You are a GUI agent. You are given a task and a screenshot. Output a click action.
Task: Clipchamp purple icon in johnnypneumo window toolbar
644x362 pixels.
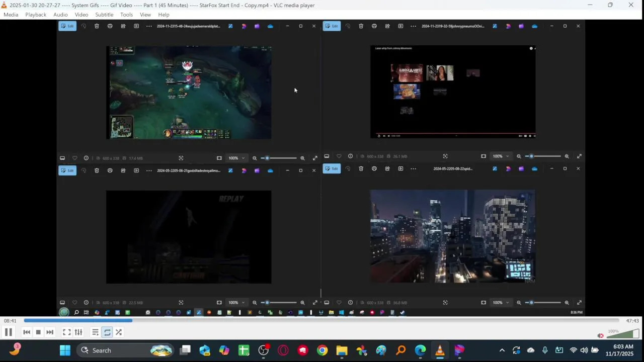point(521,26)
